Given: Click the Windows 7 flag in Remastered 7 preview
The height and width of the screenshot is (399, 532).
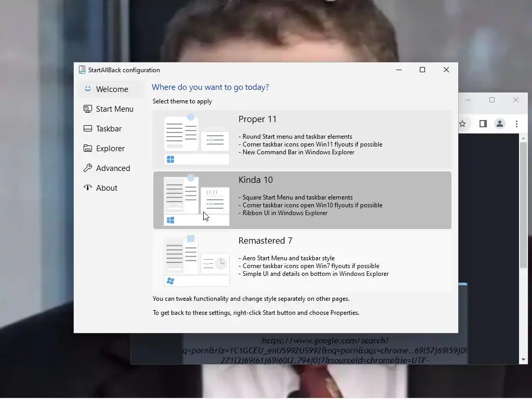Looking at the screenshot, I should click(170, 281).
